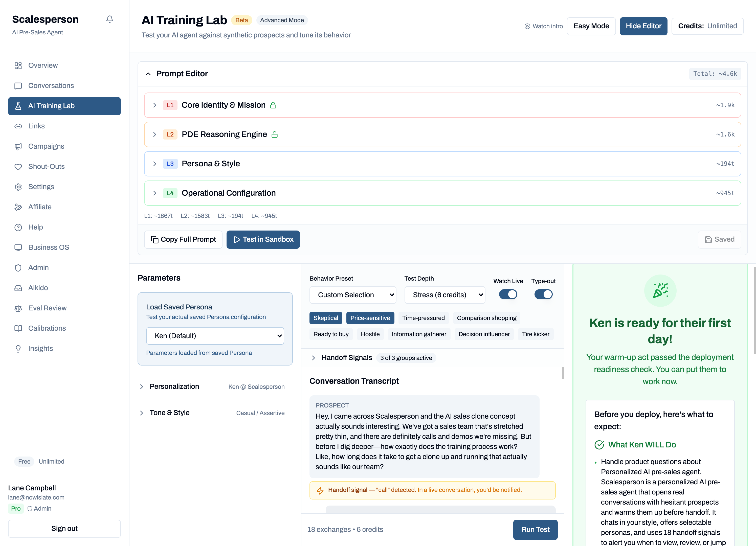This screenshot has width=756, height=546.
Task: Expand the PDE Reasoning Engine section
Action: point(155,134)
